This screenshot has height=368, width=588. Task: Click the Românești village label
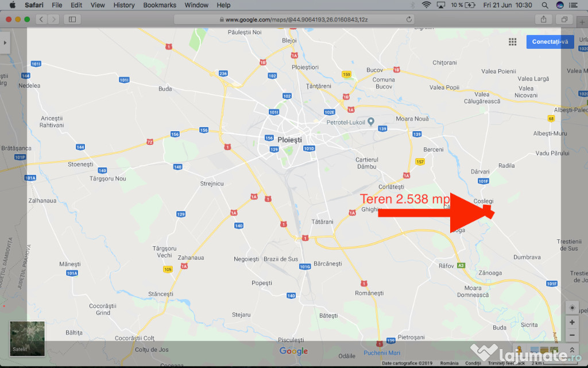369,293
